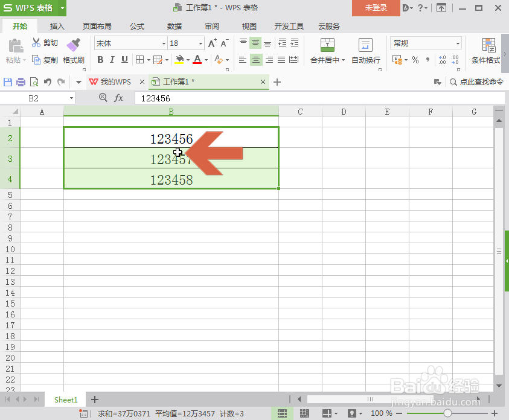509x420 pixels.
Task: Click the formula bar input showing 123456
Action: click(319, 98)
